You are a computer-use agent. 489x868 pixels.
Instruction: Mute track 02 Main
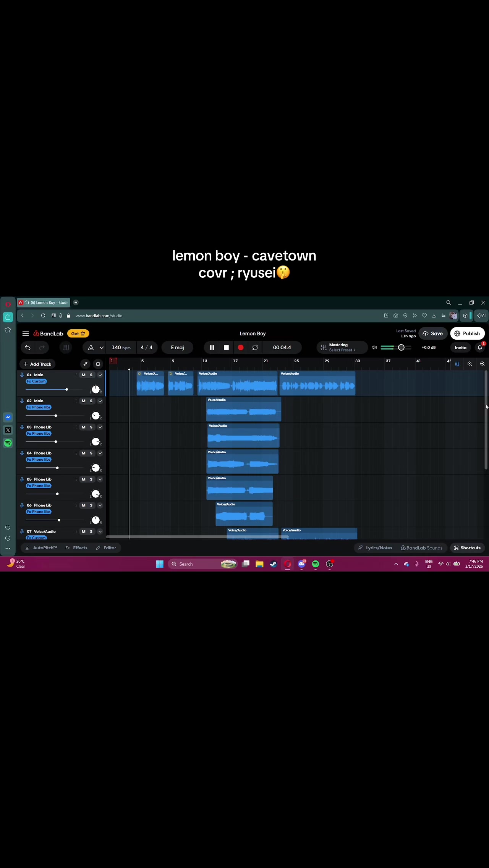(x=83, y=401)
